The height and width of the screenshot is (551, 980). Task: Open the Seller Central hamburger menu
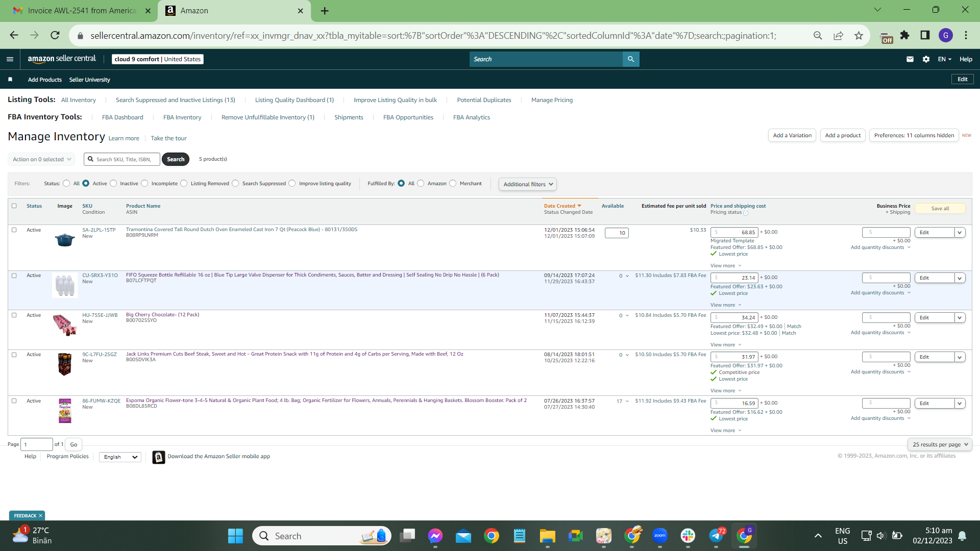[10, 59]
